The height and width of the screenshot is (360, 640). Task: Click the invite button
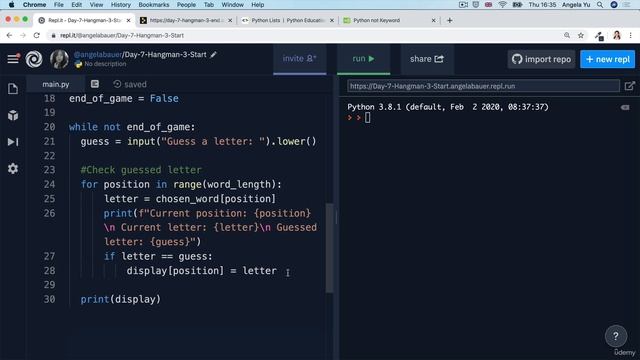tap(300, 59)
